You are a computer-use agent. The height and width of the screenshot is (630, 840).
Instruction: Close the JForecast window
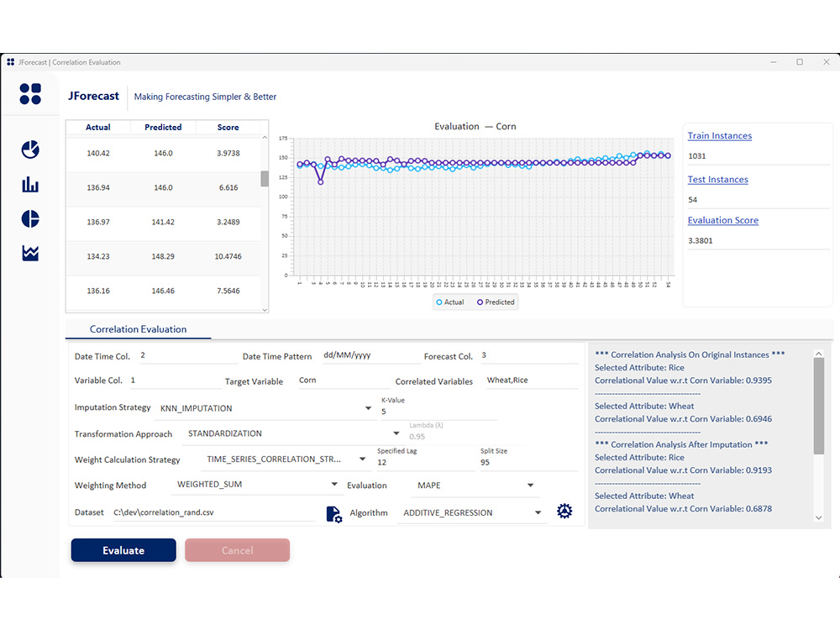pyautogui.click(x=827, y=62)
